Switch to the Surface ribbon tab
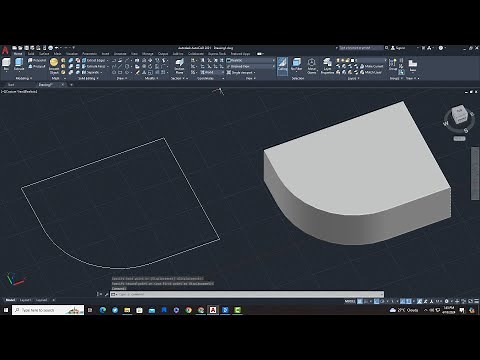Viewport: 480px width, 360px height. click(x=44, y=54)
